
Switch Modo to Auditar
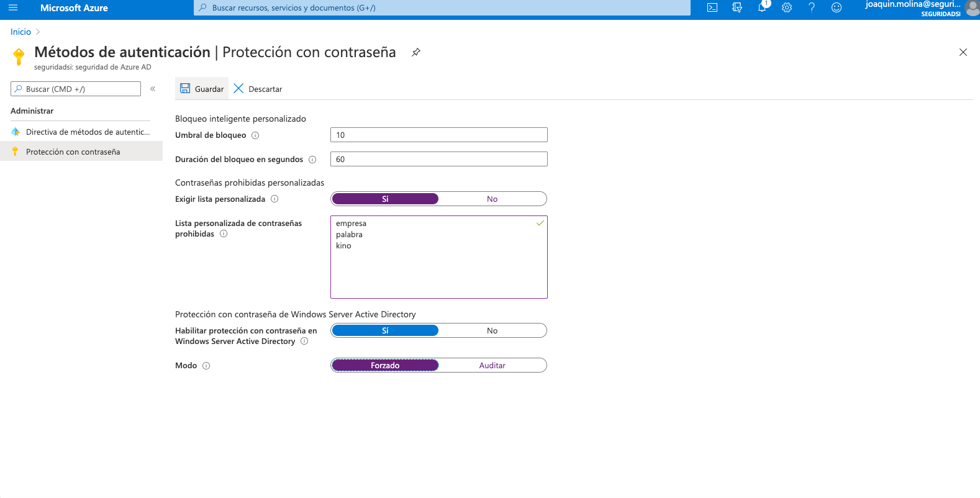492,366
